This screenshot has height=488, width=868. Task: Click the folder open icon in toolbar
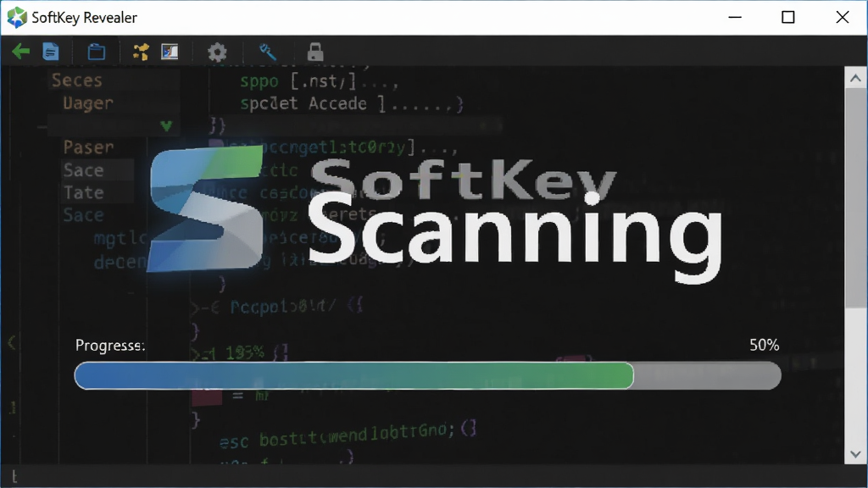pyautogui.click(x=97, y=52)
